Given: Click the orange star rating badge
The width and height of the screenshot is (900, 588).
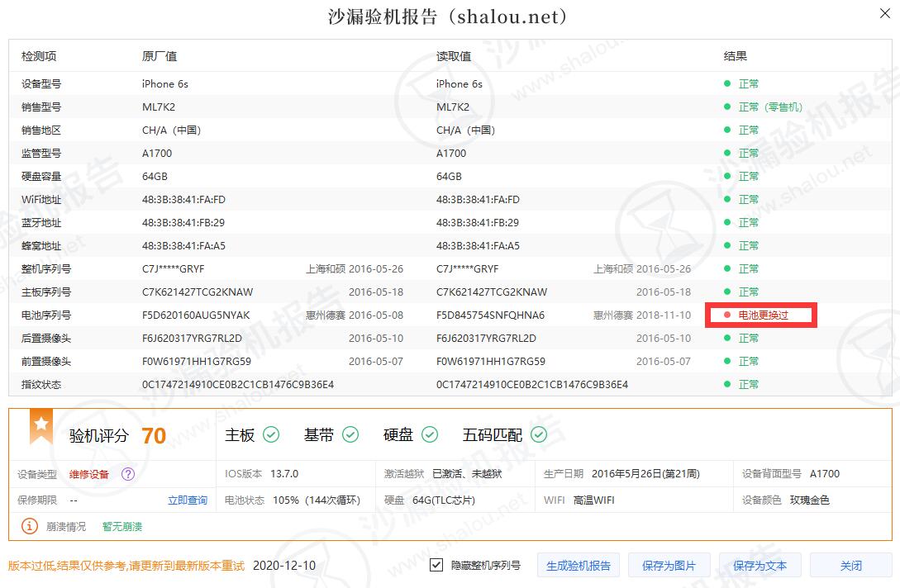Looking at the screenshot, I should pos(41,426).
